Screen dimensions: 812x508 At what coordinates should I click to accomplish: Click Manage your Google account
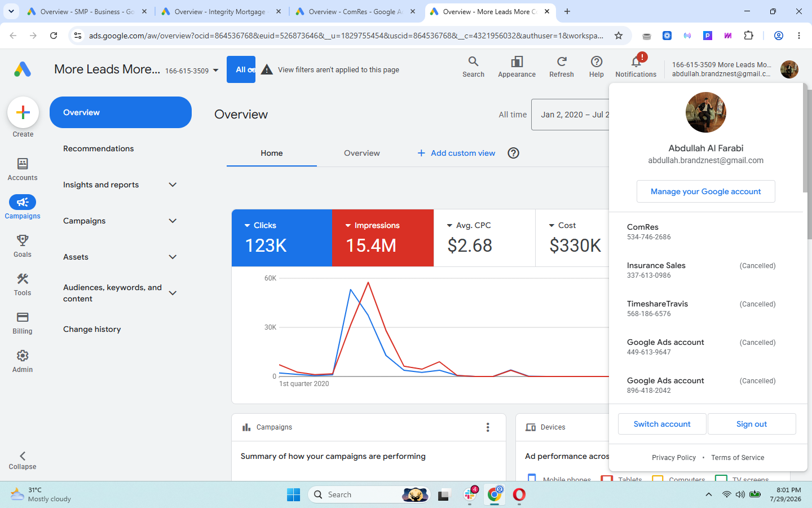point(706,191)
